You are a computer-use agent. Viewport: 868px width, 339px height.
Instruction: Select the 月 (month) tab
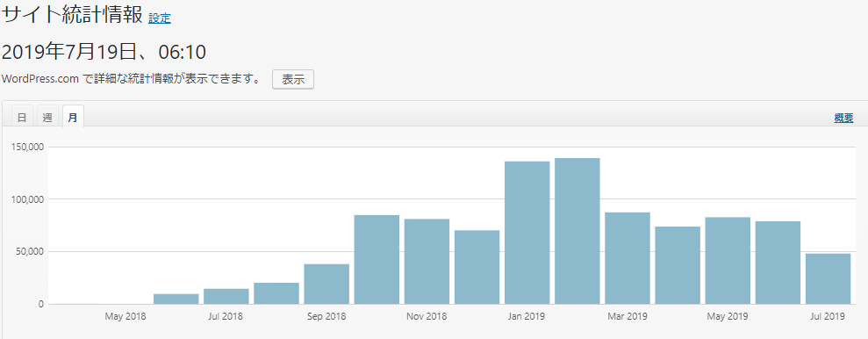[x=73, y=117]
